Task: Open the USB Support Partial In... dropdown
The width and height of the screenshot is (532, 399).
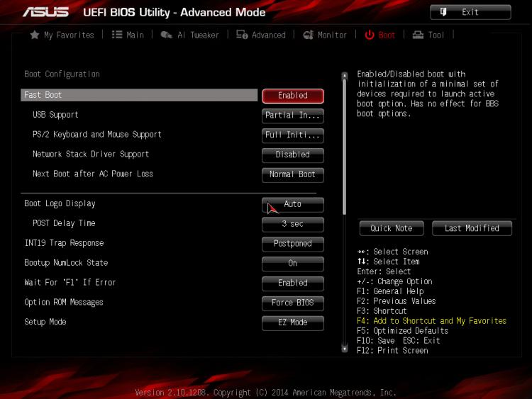Action: click(293, 116)
